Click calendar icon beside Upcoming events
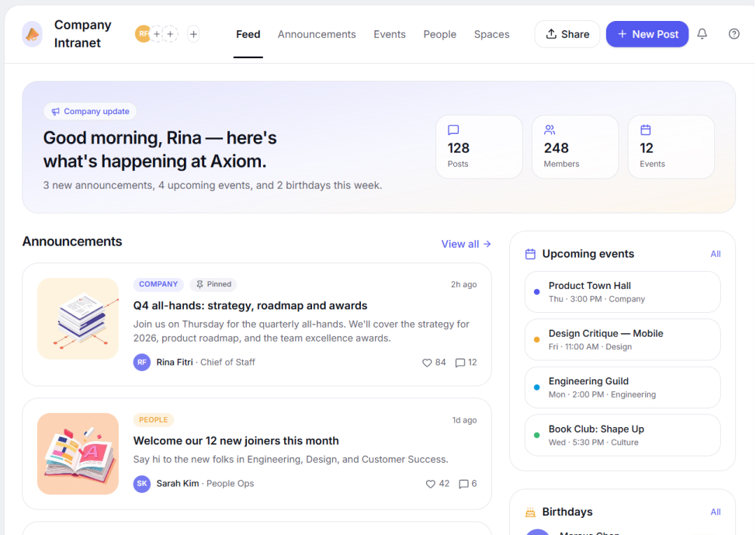Image resolution: width=756 pixels, height=535 pixels. (x=530, y=254)
